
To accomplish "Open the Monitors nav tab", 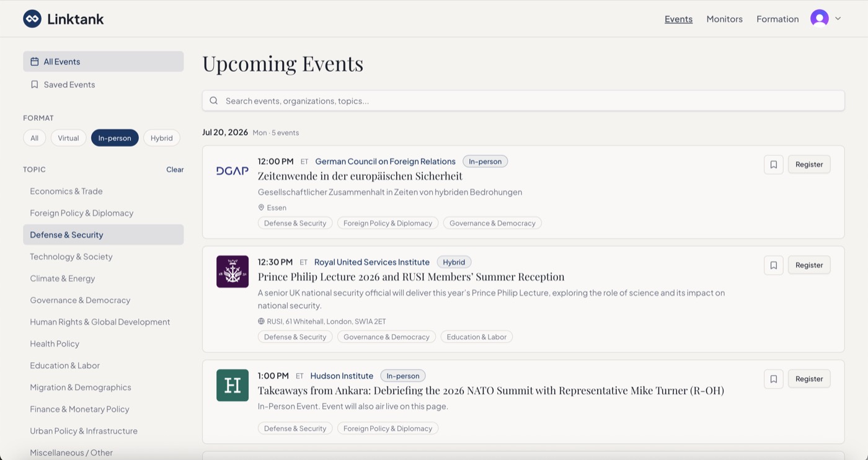I will (x=724, y=19).
